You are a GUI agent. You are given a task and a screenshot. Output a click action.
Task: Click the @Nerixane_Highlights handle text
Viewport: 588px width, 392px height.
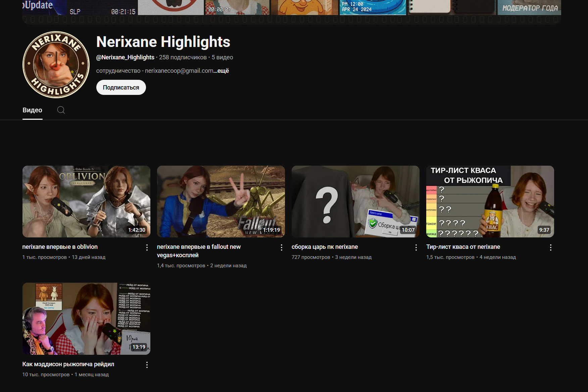tap(125, 57)
